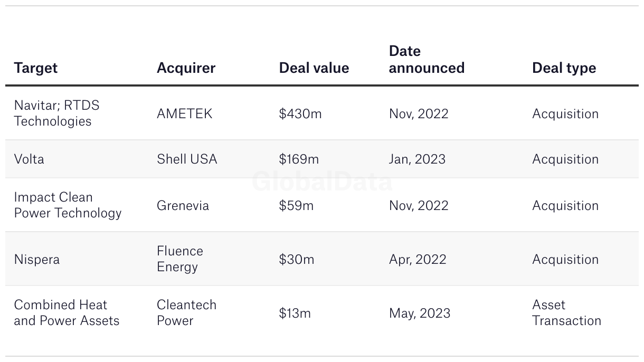
Task: Select the Fluence Energy acquirer cell
Action: click(x=179, y=259)
